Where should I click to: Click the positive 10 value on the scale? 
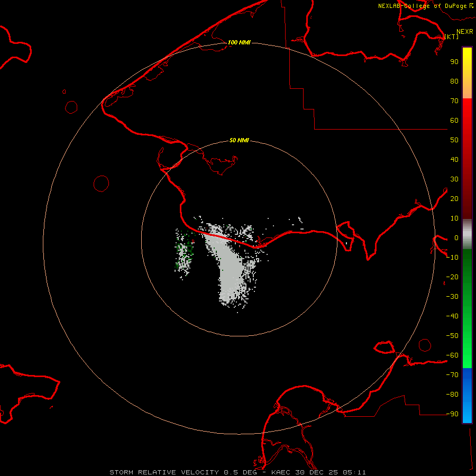click(454, 218)
